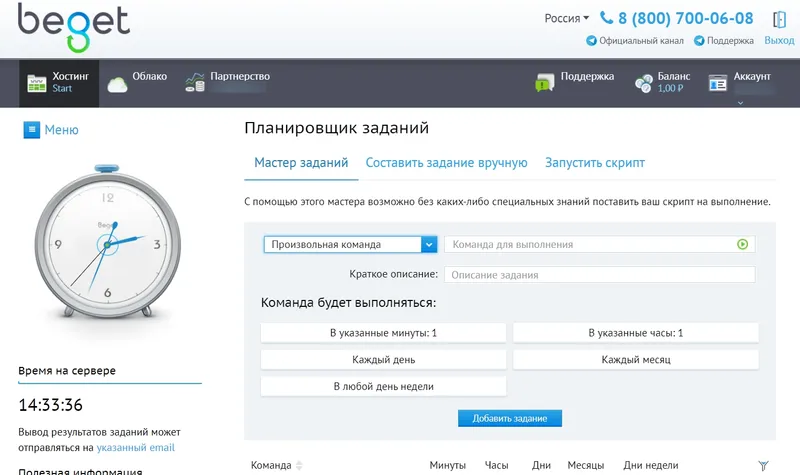Click the blue dropdown arrow button
Viewport: 800px width, 475px height.
click(429, 244)
